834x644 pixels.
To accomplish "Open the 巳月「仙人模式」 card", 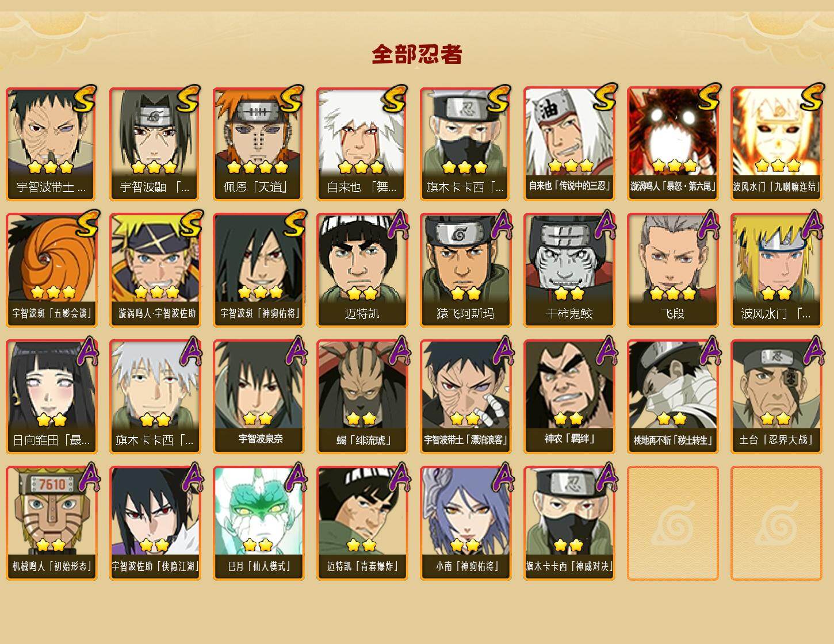I will [258, 523].
